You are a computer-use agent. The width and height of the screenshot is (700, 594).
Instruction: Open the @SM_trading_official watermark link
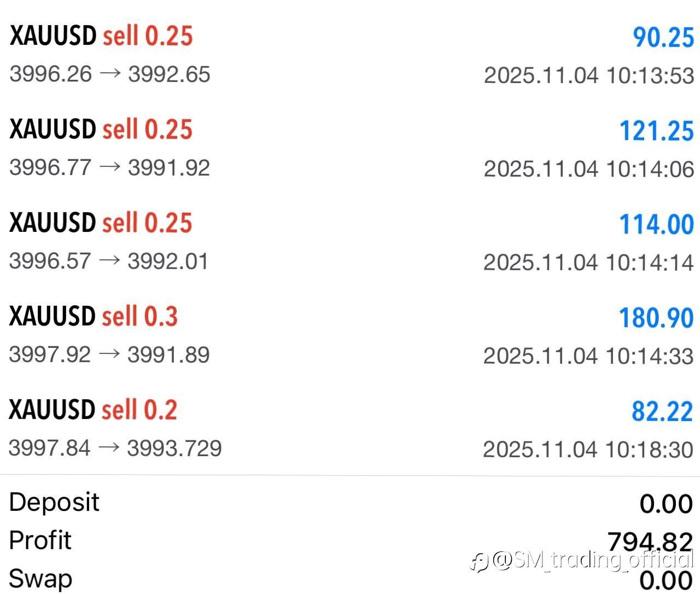coord(593,560)
